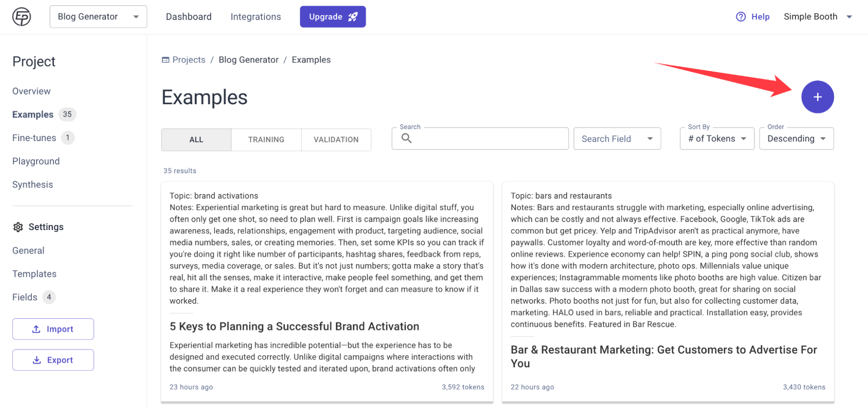The width and height of the screenshot is (868, 408).
Task: Click the Projects breadcrumb icon
Action: [165, 60]
